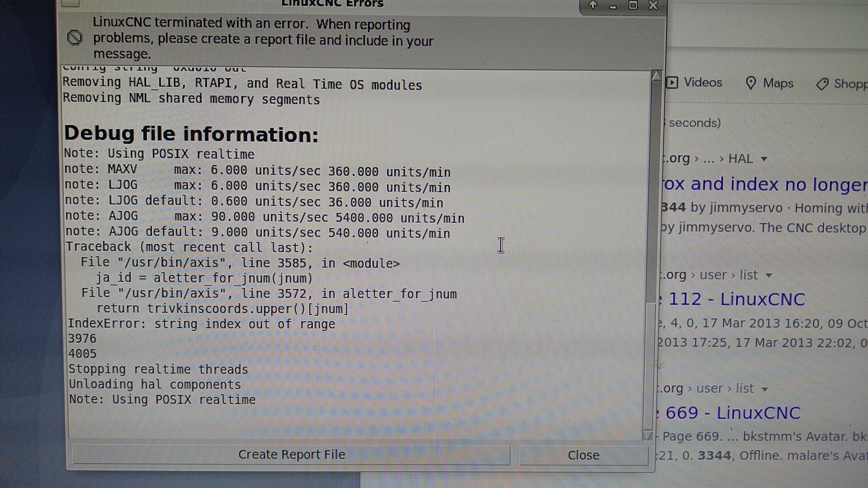The height and width of the screenshot is (488, 868).
Task: Click the Maps pin icon in browser
Action: pos(751,83)
